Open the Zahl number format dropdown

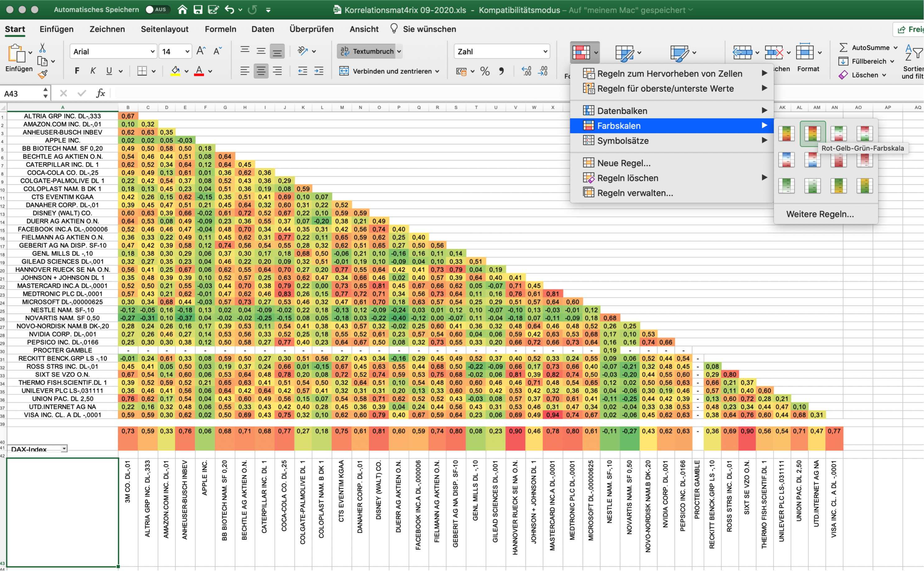(x=545, y=51)
